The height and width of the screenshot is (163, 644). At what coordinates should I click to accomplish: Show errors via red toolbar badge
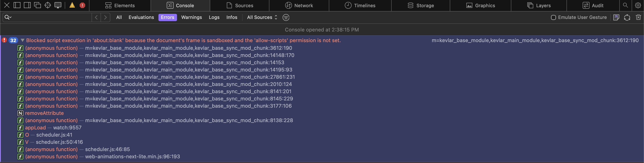click(x=82, y=5)
